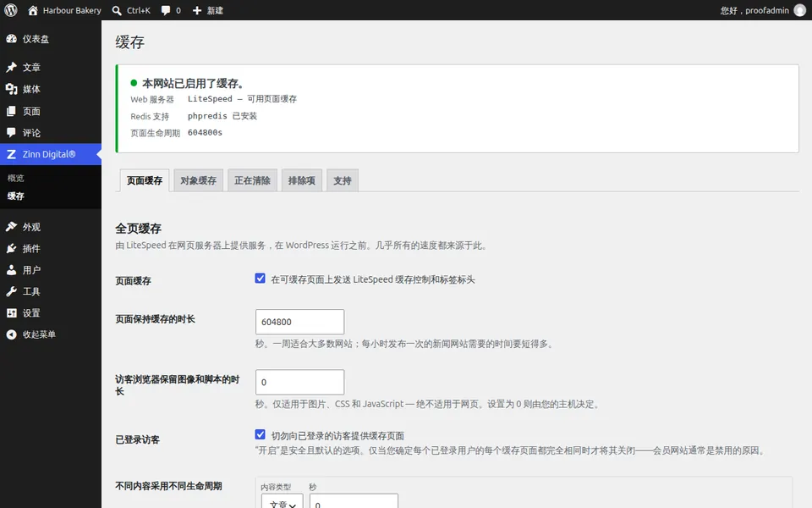Open the Ctrl+K search magnifier
Screen dimensions: 812x508
point(117,10)
